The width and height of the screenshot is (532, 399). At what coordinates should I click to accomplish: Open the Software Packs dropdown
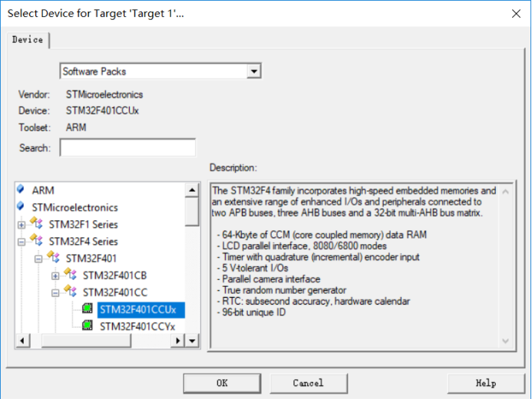point(253,71)
